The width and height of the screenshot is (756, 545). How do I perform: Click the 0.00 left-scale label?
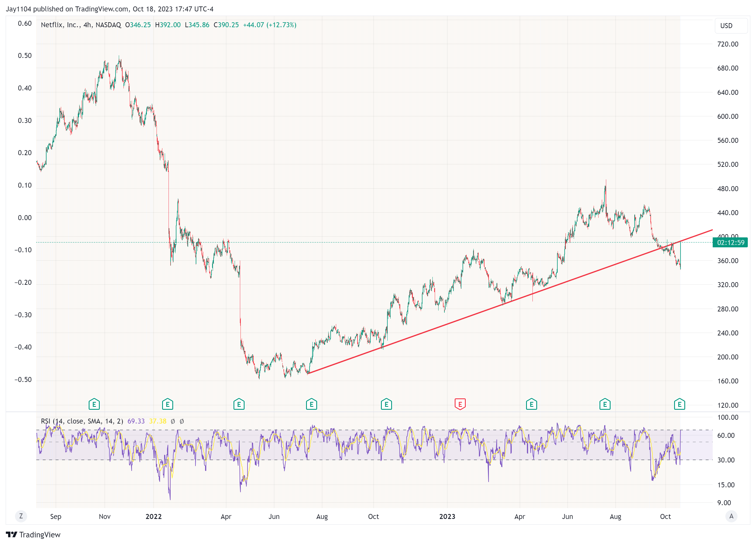click(x=25, y=217)
